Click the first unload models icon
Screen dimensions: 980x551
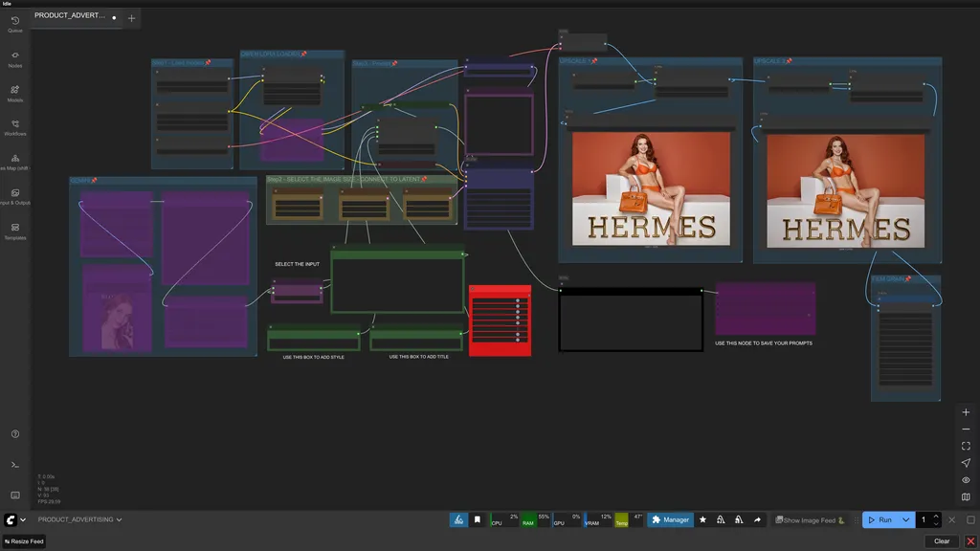pyautogui.click(x=721, y=519)
